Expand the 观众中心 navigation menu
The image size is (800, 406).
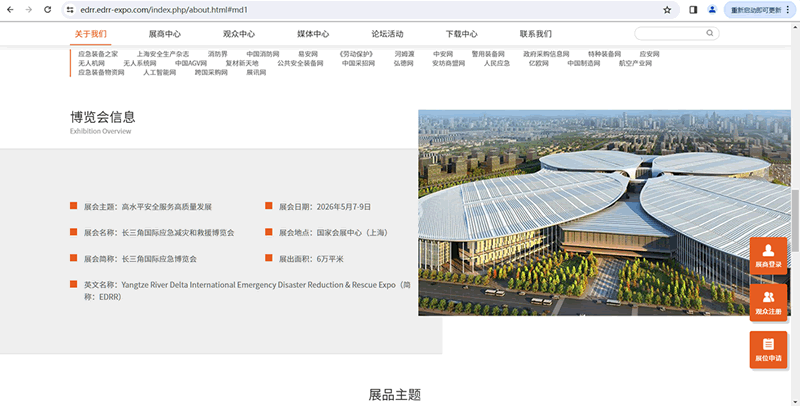pos(239,34)
